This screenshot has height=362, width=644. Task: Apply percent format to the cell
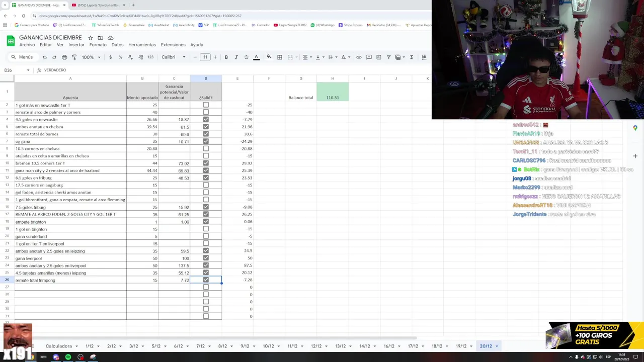tap(120, 57)
